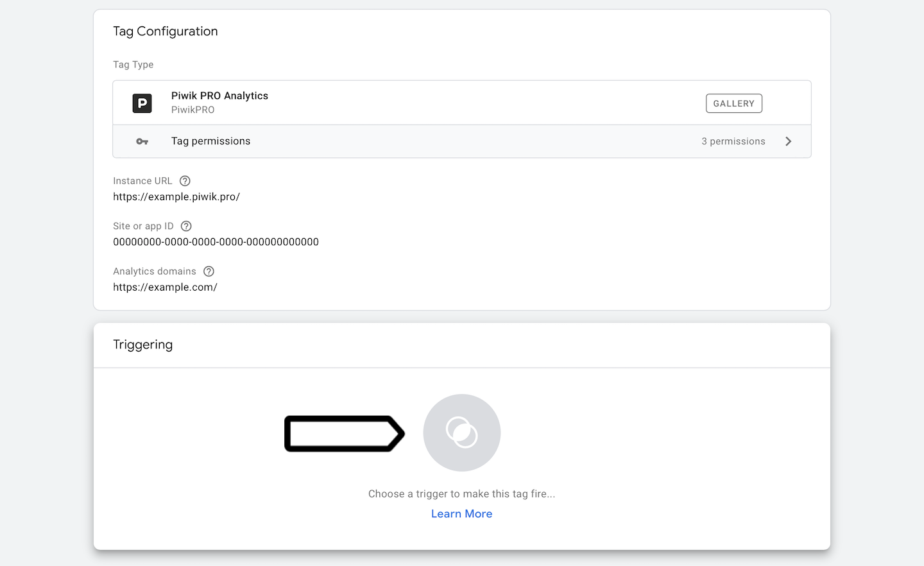Open help for Analytics domains
This screenshot has width=924, height=566.
click(209, 271)
